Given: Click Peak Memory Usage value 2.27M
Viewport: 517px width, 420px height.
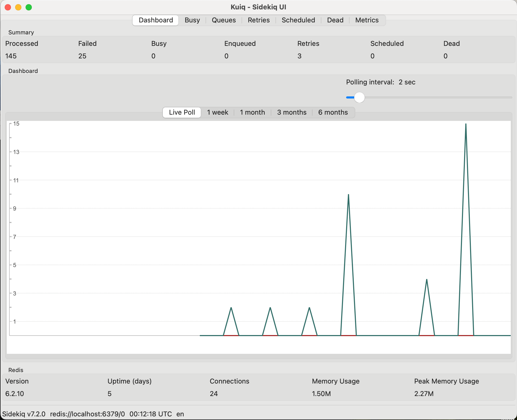Looking at the screenshot, I should tap(424, 394).
